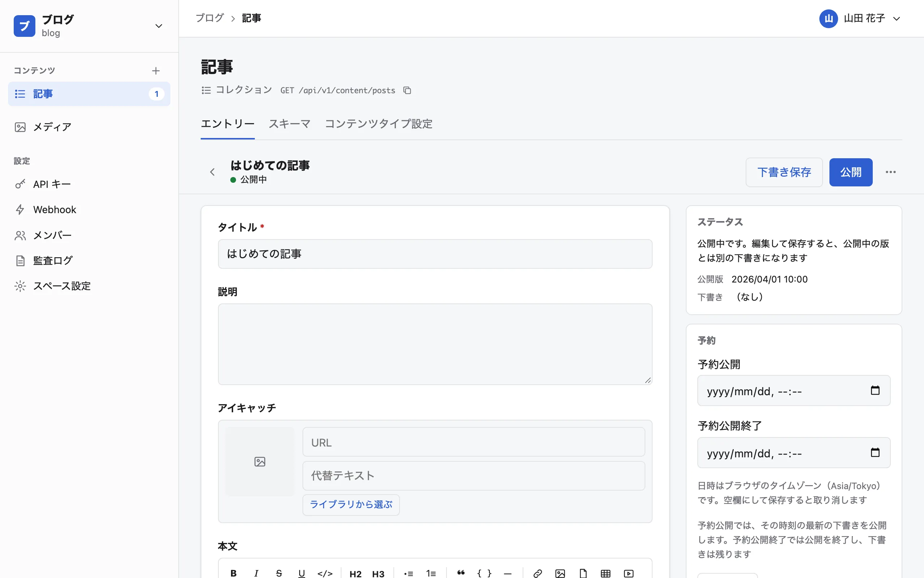
Task: Open the 監査ログ page
Action: (x=89, y=261)
